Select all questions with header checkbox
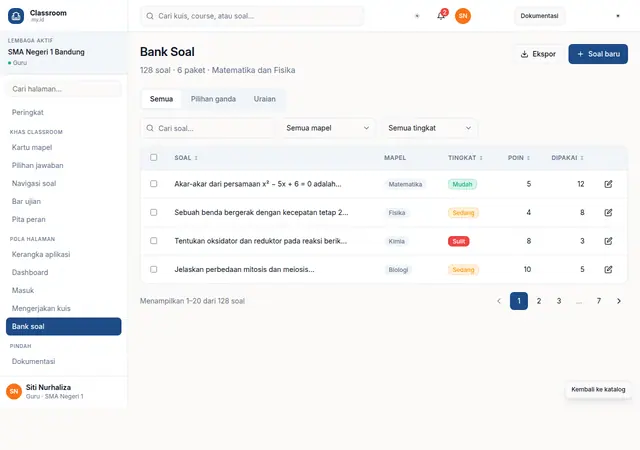 (153, 158)
